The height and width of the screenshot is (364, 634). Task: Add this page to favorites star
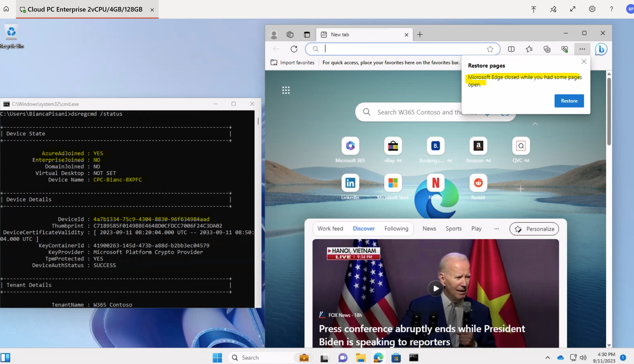coord(490,49)
